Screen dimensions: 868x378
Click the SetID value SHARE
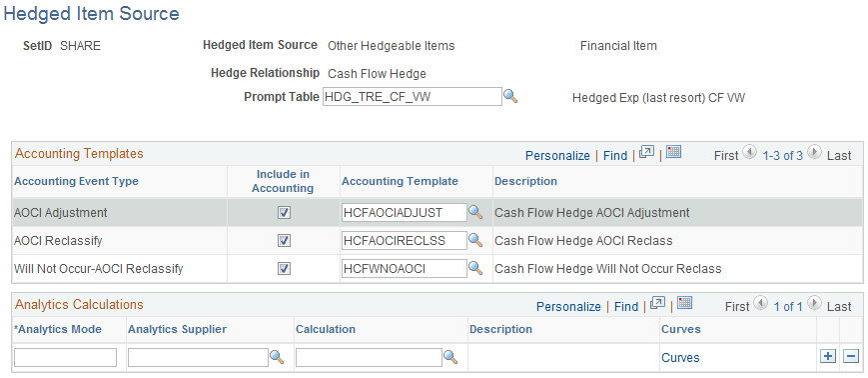[x=80, y=46]
